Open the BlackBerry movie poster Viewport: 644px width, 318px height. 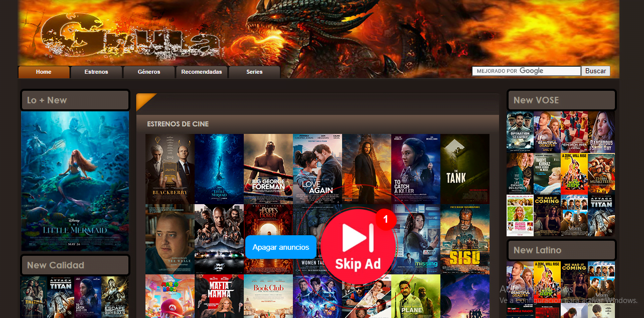point(170,169)
